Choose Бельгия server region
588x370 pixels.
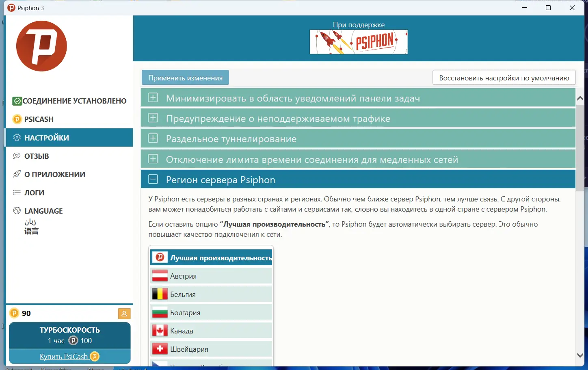pos(211,294)
